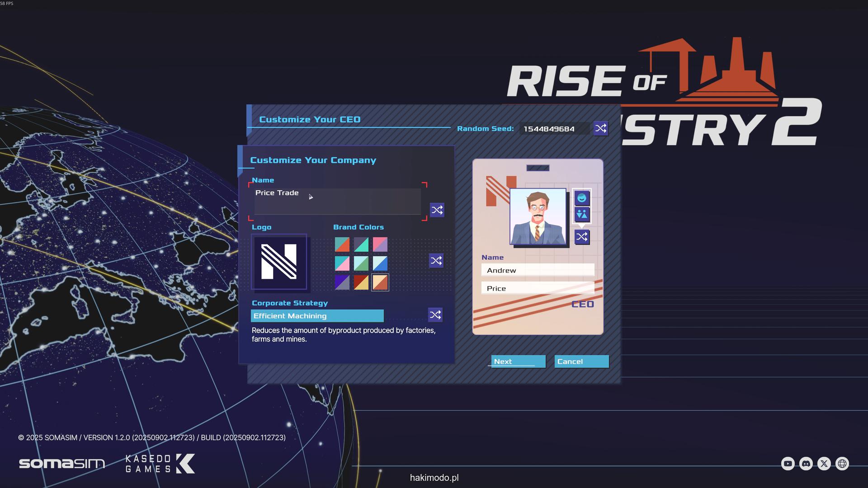Click the company Name field Price Trade

pos(337,201)
